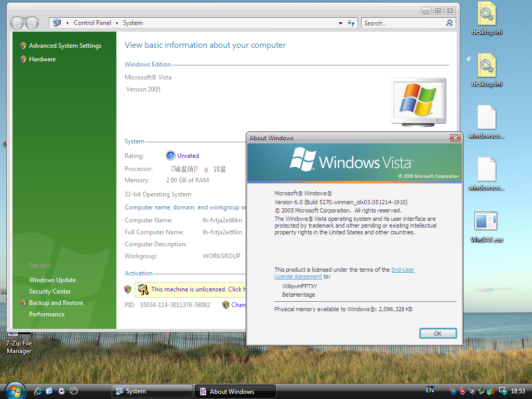Click OK in About Windows dialog
Viewport: 532px width, 399px height.
pos(438,334)
